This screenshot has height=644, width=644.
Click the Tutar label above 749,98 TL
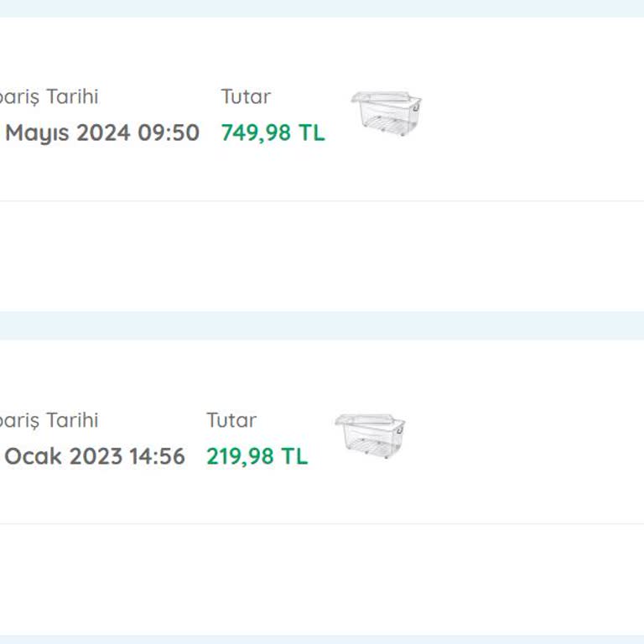(246, 96)
